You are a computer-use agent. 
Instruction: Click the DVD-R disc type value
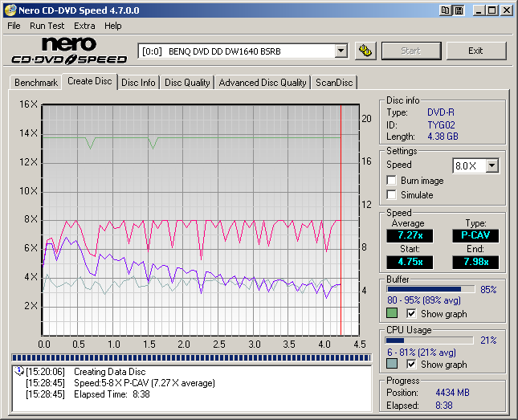coord(441,112)
